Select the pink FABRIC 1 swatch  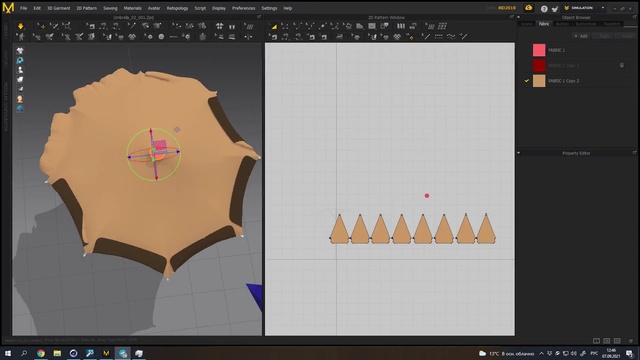(539, 50)
